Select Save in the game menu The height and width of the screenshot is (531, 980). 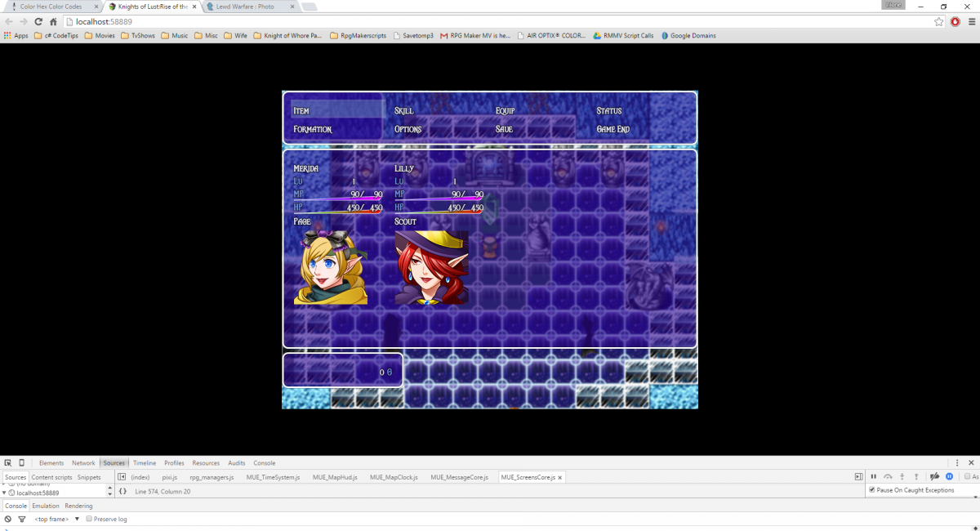point(504,129)
